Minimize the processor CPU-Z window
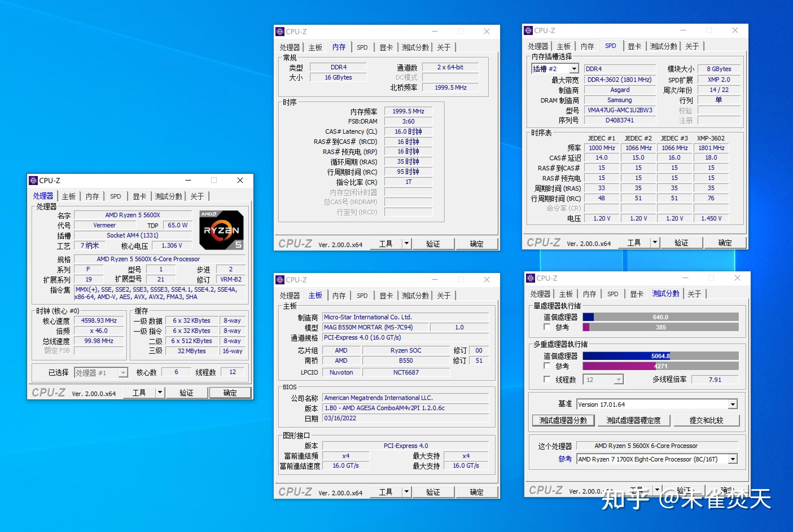The height and width of the screenshot is (532, 793). (x=189, y=181)
